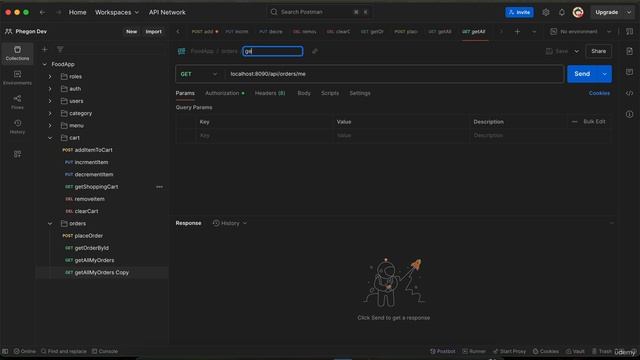Switch to the Body tab
The height and width of the screenshot is (360, 640).
pyautogui.click(x=304, y=93)
